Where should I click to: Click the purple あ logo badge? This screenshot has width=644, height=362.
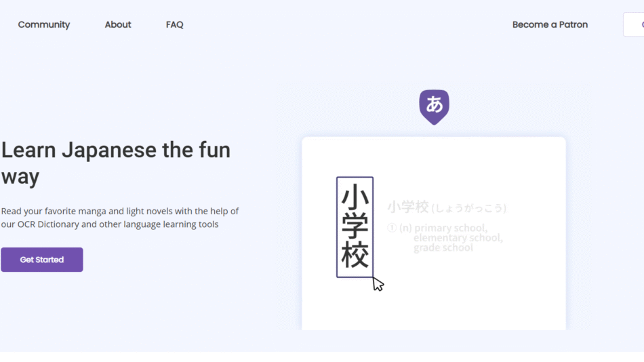pyautogui.click(x=434, y=106)
